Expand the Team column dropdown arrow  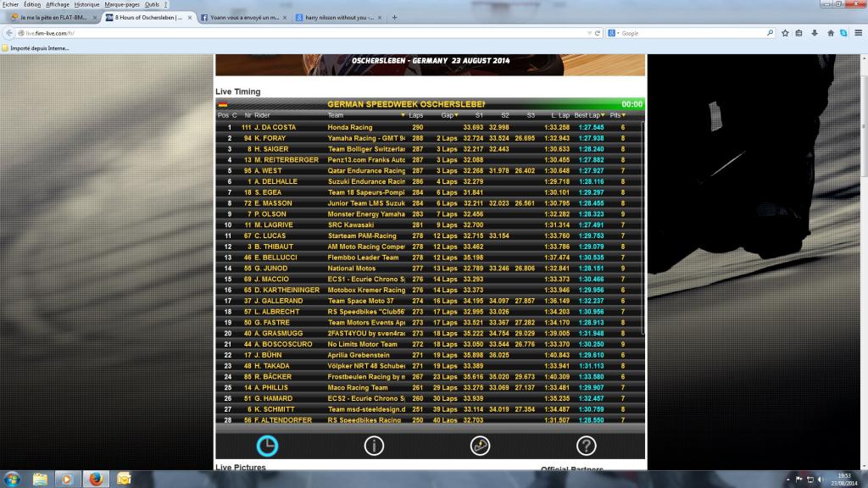pyautogui.click(x=403, y=115)
